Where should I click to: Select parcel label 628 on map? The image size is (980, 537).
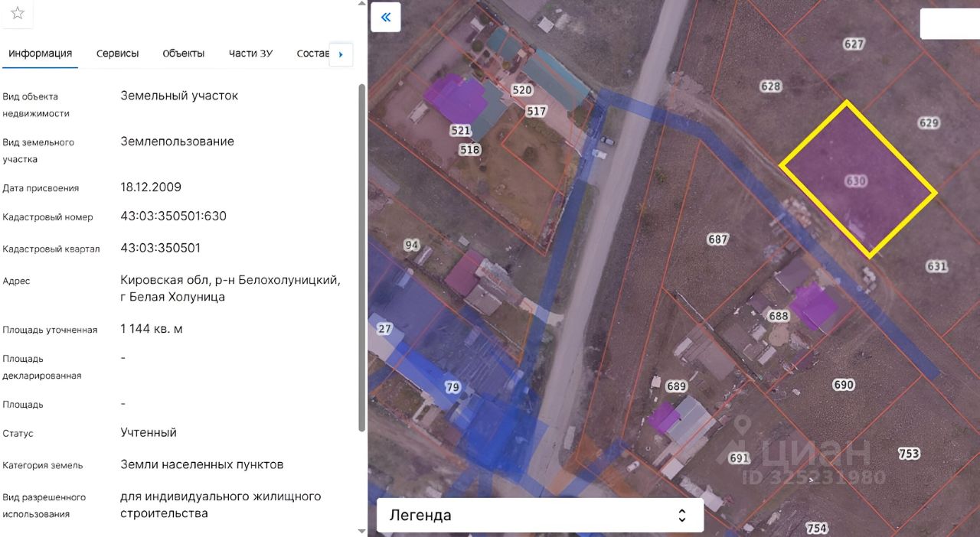[x=771, y=86]
